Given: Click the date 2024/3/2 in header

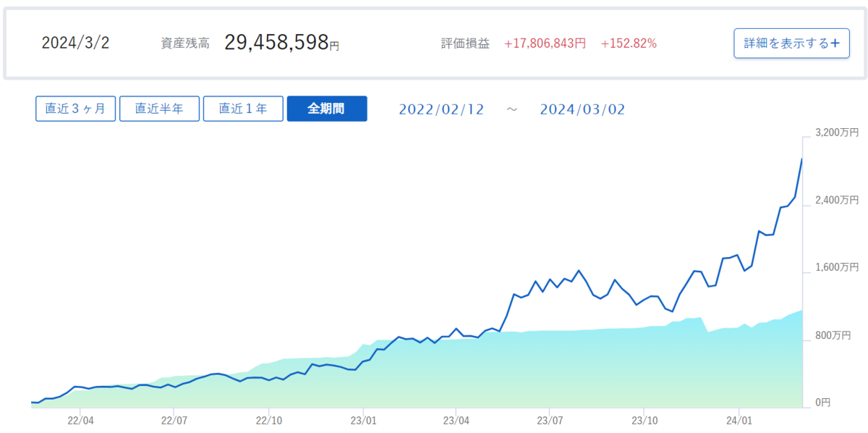Looking at the screenshot, I should pyautogui.click(x=75, y=43).
